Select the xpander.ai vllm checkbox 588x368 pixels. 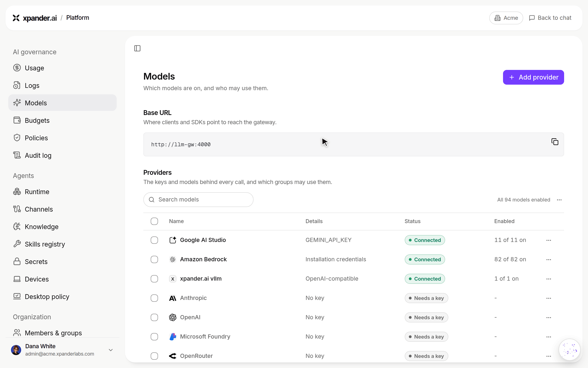pyautogui.click(x=154, y=279)
